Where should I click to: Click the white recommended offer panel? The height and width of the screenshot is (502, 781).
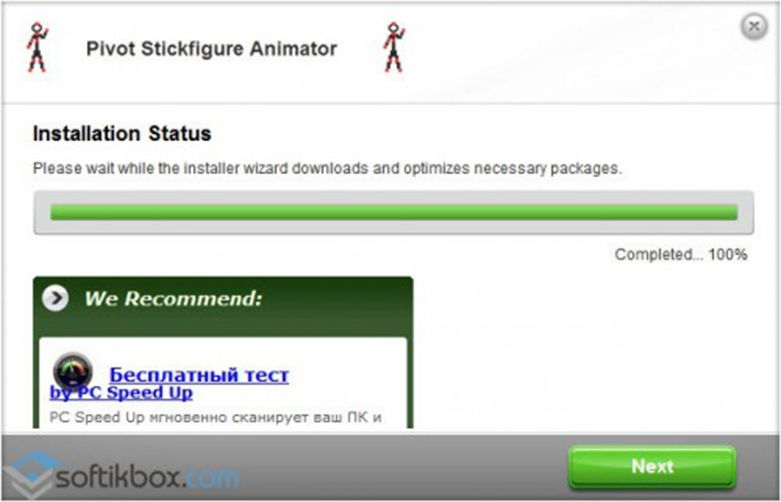(223, 382)
